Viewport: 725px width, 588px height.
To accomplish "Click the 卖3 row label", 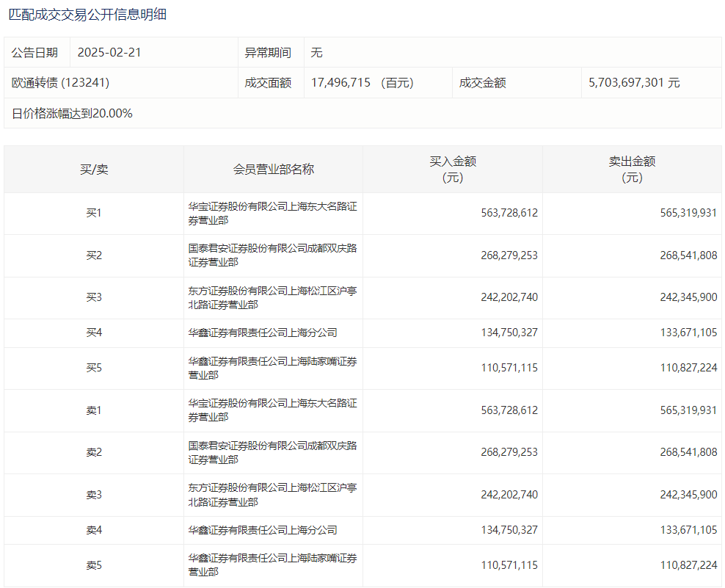I will coord(94,496).
